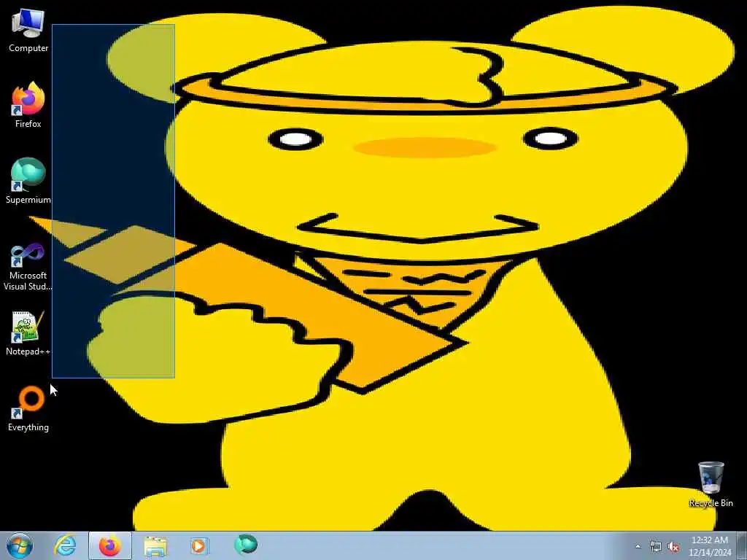Image resolution: width=747 pixels, height=560 pixels.
Task: Select the Everything search desktop shortcut
Action: coord(28,408)
